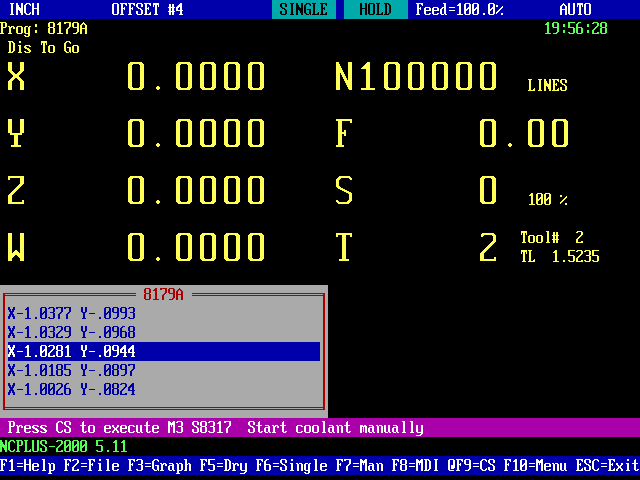Switch to manual with F7=Man

[x=360, y=466]
